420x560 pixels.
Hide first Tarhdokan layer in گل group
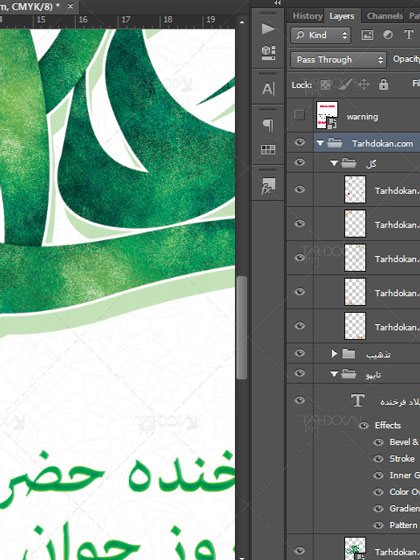click(300, 189)
